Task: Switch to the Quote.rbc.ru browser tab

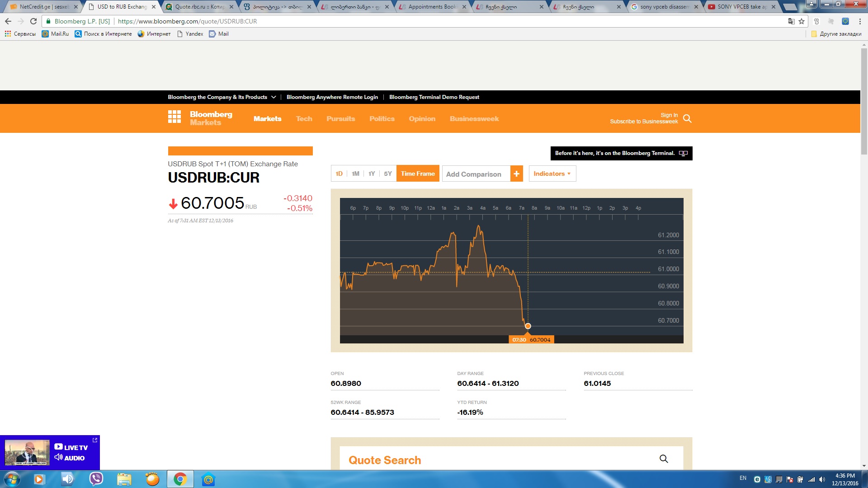Action: 199,7
